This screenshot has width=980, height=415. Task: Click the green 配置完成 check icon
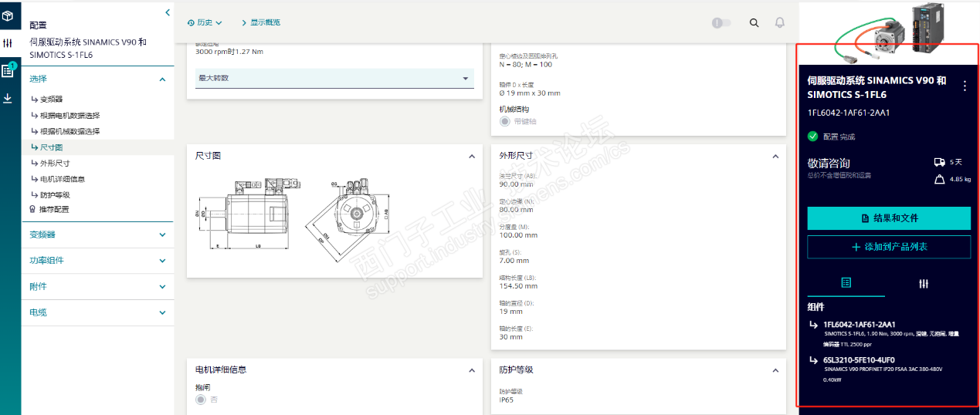812,137
